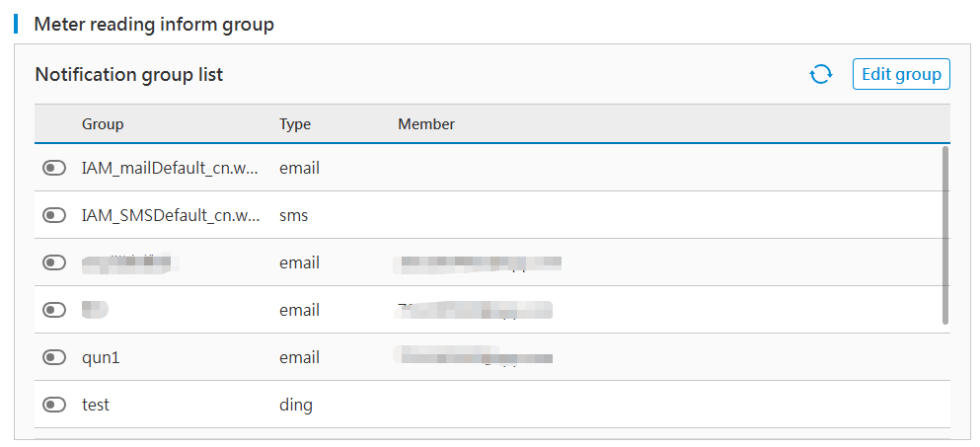Select the test group name

[96, 405]
